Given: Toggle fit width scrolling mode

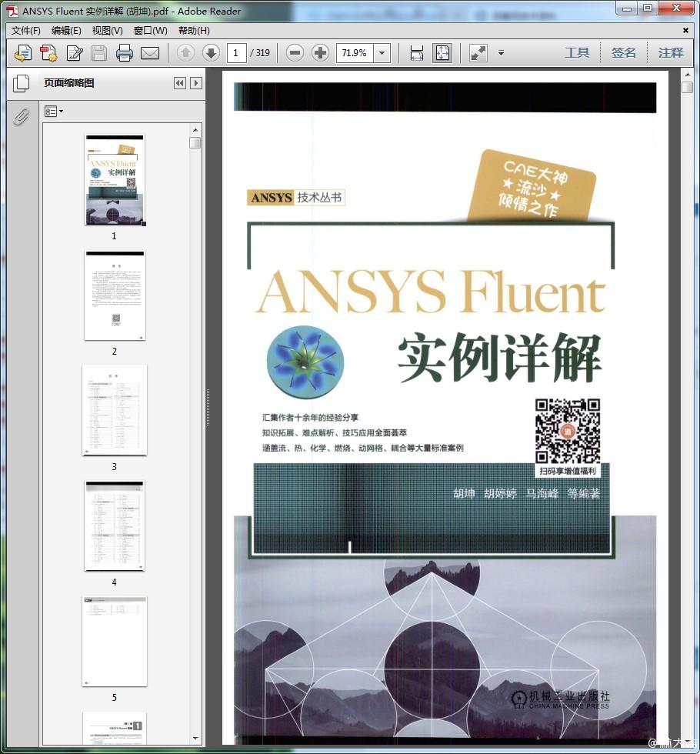Looking at the screenshot, I should click(417, 53).
